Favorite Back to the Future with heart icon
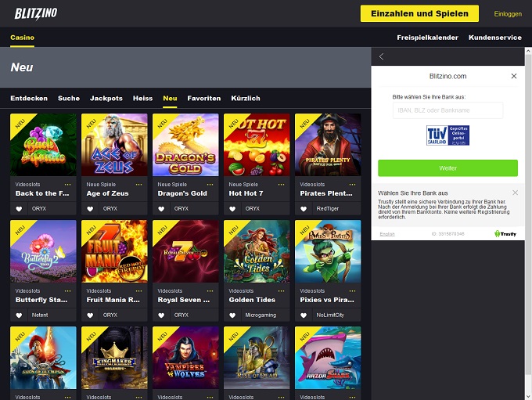Viewport: 532px width, 400px height. 19,209
